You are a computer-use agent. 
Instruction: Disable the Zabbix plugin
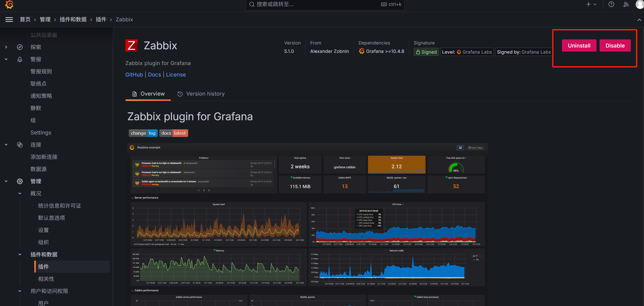click(615, 46)
